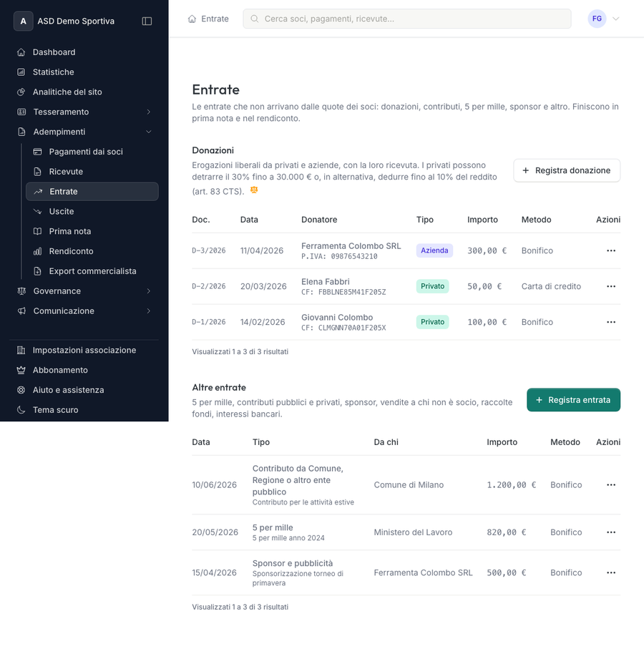
Task: Focus the 'Cerca soci, pagamenti, ricevute' search field
Action: [x=407, y=19]
